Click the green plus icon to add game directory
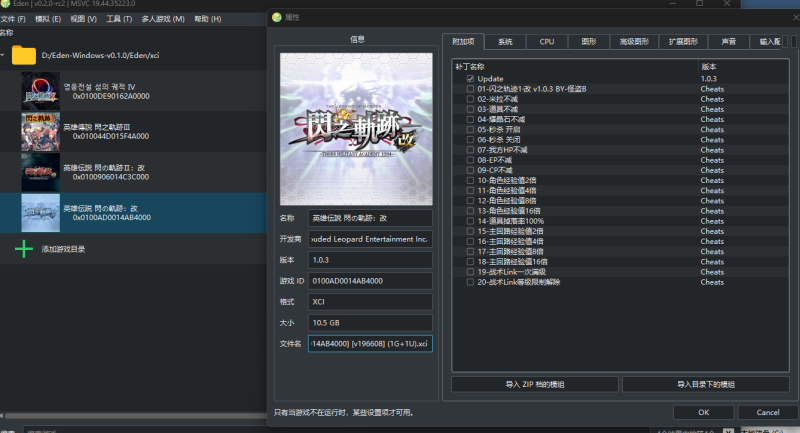 tap(23, 249)
